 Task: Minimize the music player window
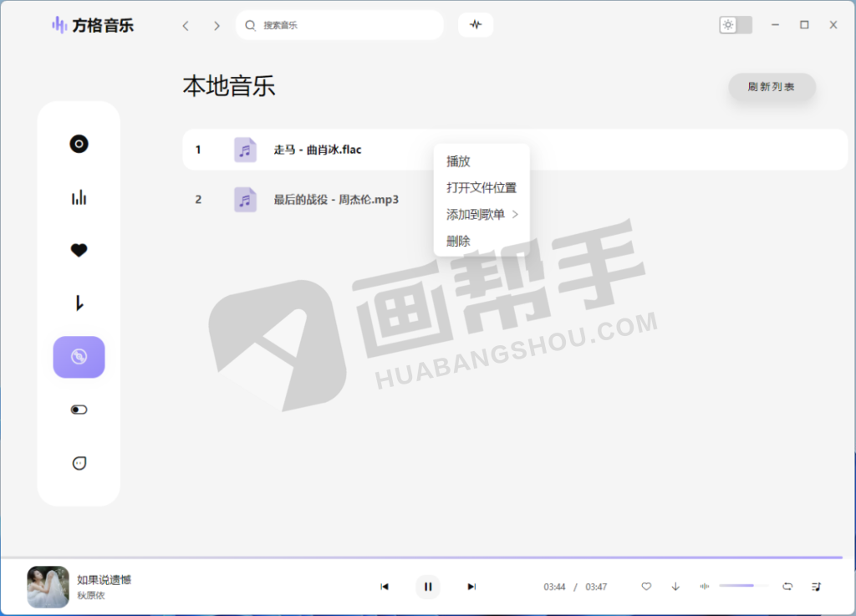[775, 25]
